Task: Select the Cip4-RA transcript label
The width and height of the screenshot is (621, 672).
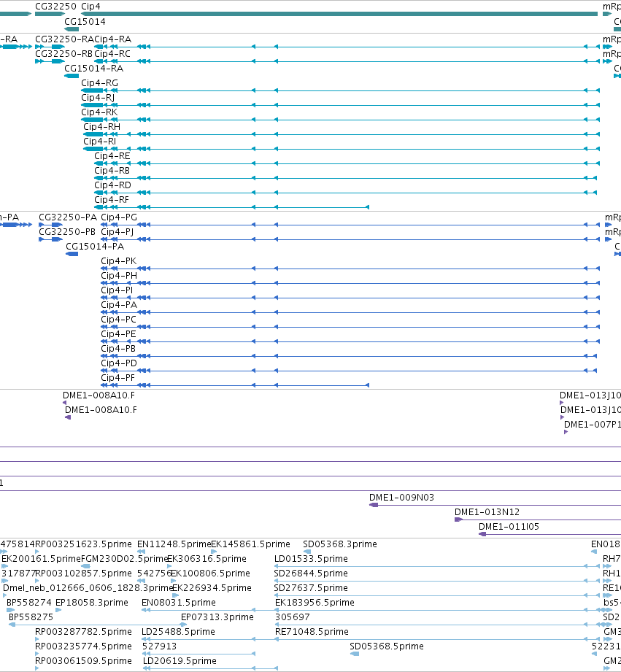Action: click(x=112, y=39)
